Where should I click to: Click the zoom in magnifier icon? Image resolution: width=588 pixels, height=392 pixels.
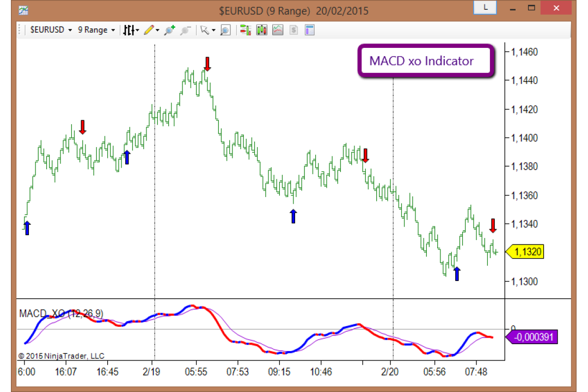[x=169, y=30]
